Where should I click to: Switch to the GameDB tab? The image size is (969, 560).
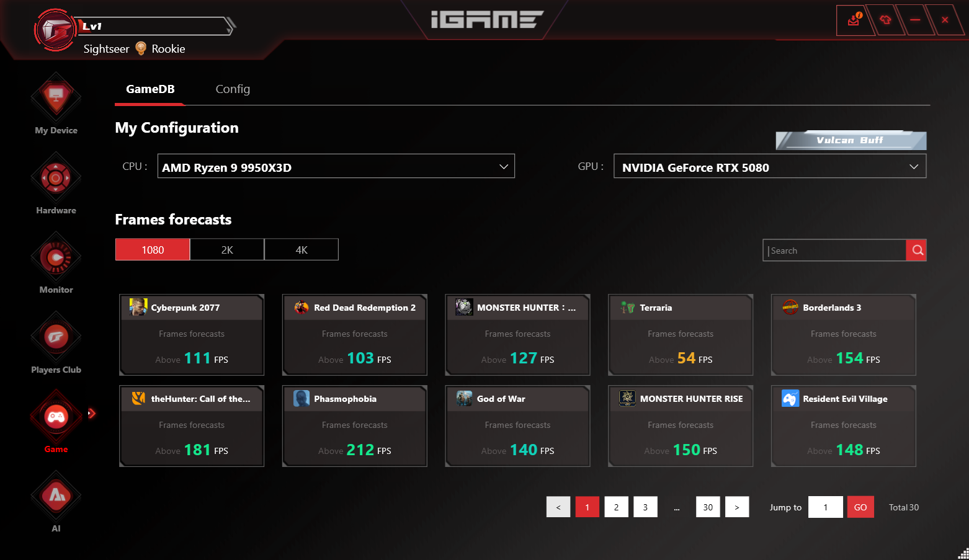[150, 89]
